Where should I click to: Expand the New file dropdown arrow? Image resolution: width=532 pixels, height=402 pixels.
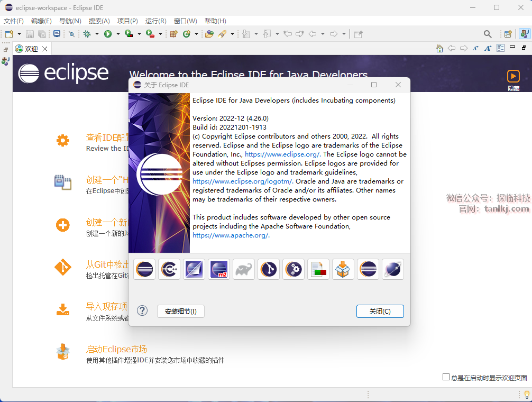click(x=18, y=34)
